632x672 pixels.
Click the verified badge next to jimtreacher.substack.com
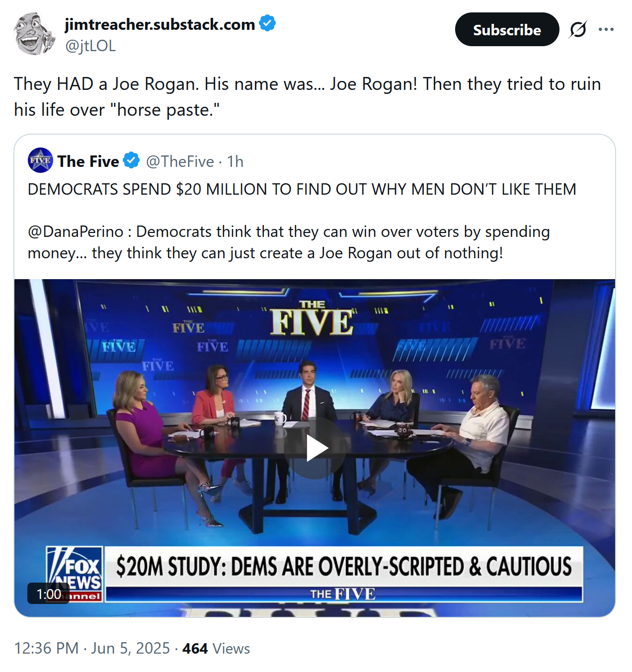[x=268, y=23]
